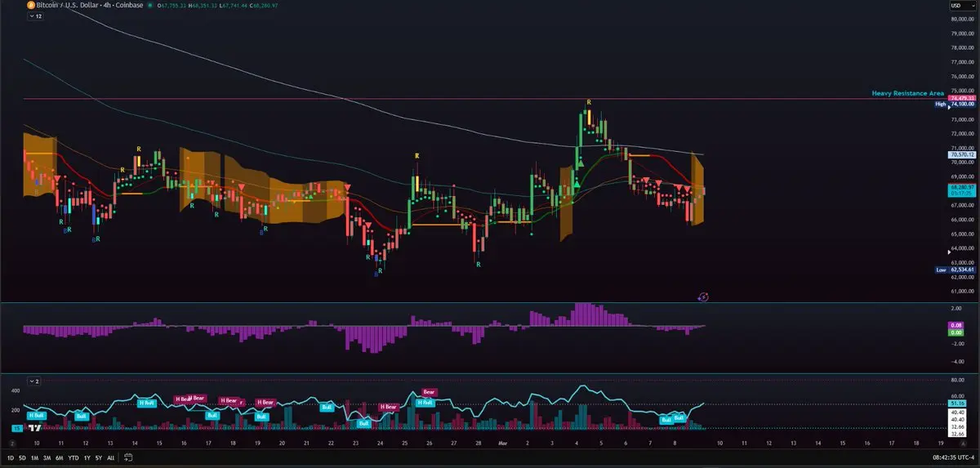Click the green market status dot
The width and height of the screenshot is (980, 468).
point(149,5)
